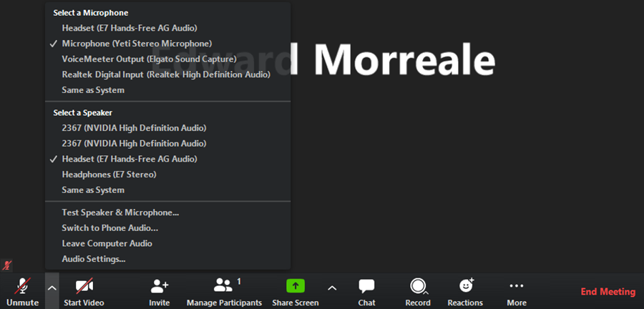Choose Headphones (E7 Stereo) as speaker
This screenshot has height=309, width=644.
pyautogui.click(x=109, y=175)
